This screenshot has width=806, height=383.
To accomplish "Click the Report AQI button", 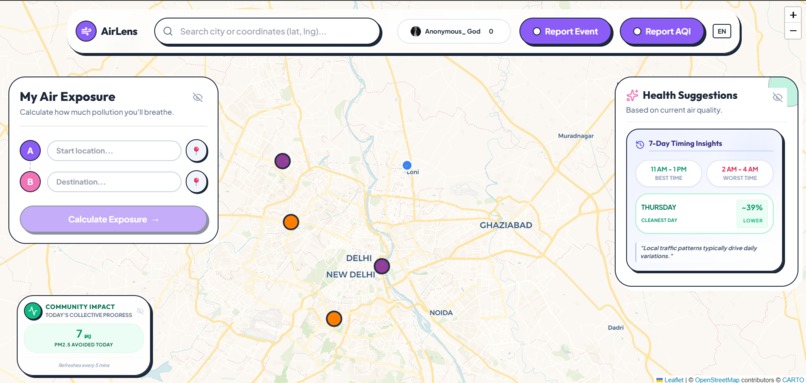I will 662,31.
